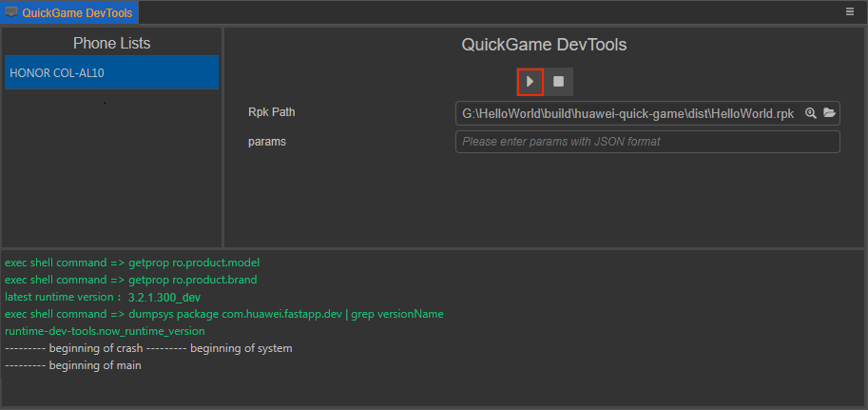Open the hamburger menu at top right
This screenshot has width=868, height=410.
pos(850,11)
